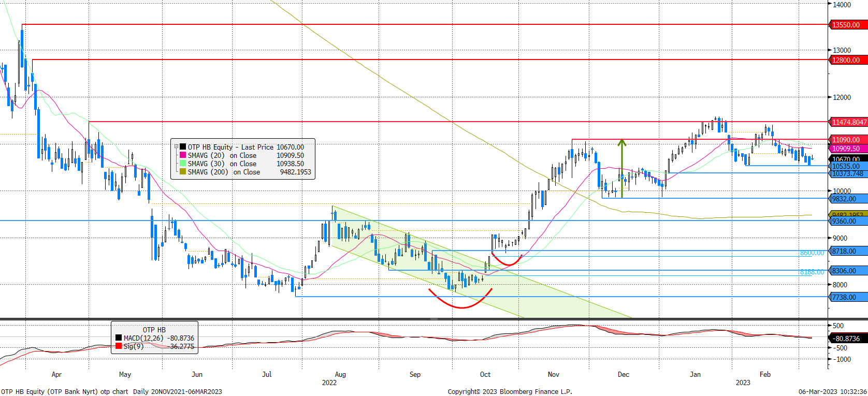868x396 pixels.
Task: Click SMAVG (200) on Close legend text
Action: tap(224, 172)
